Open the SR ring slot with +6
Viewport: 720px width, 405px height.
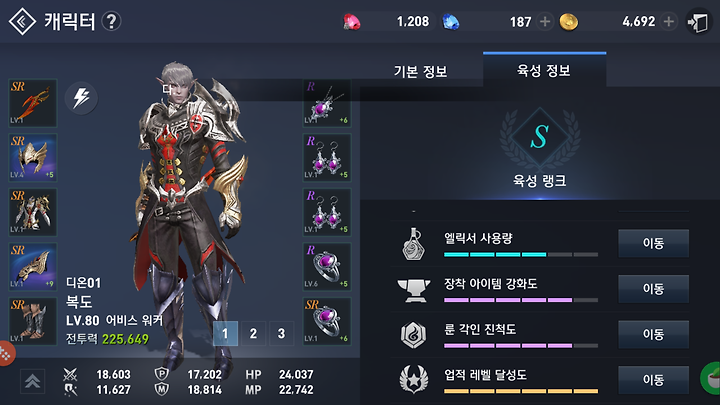coord(327,321)
